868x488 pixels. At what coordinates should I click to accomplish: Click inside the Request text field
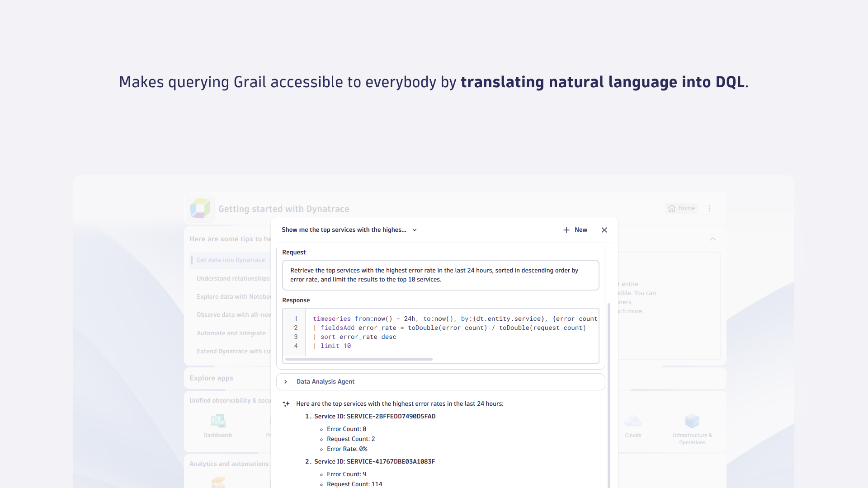pos(440,275)
